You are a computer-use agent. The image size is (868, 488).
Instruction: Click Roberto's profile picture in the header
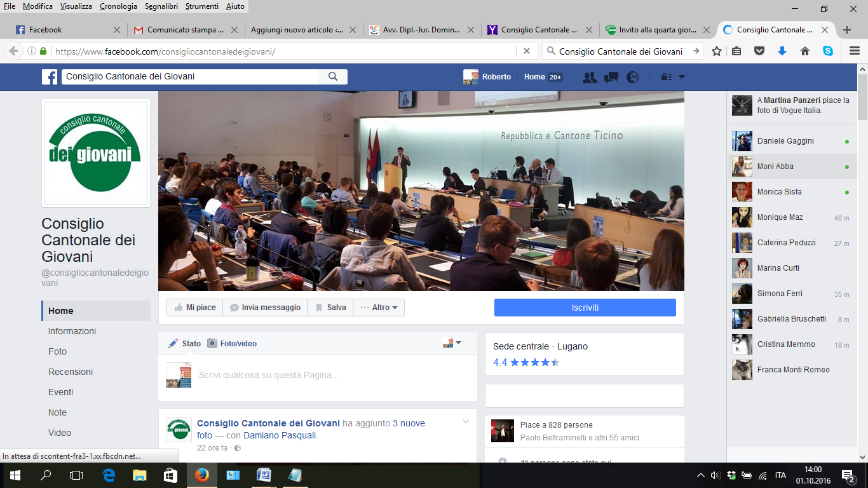(471, 77)
